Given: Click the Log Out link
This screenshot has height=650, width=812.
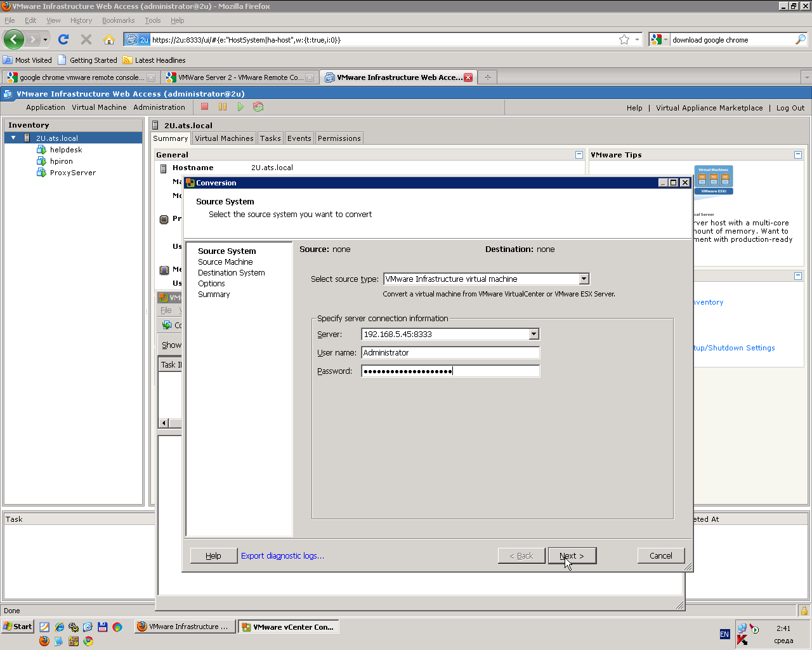Looking at the screenshot, I should (790, 108).
